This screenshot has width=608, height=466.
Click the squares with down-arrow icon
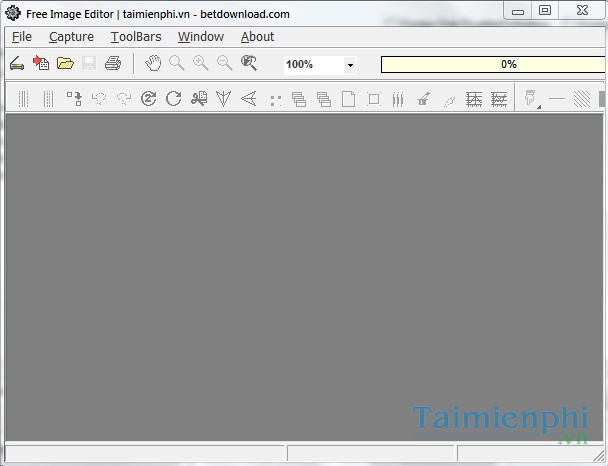(74, 98)
